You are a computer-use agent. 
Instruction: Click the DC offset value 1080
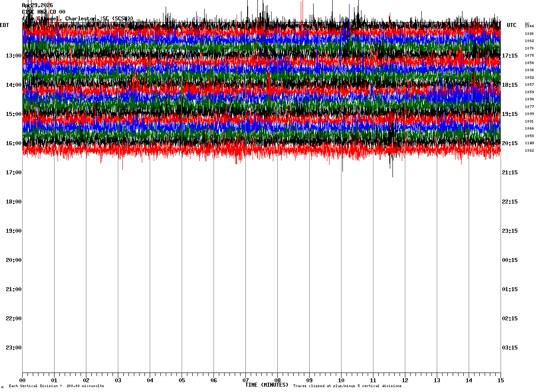[x=529, y=34]
